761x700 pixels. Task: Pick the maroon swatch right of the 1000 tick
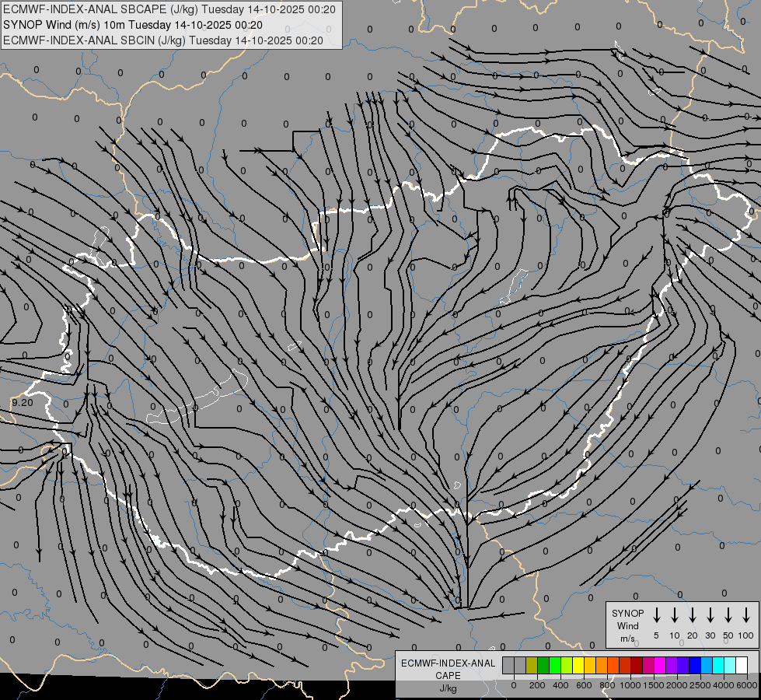[x=637, y=665]
